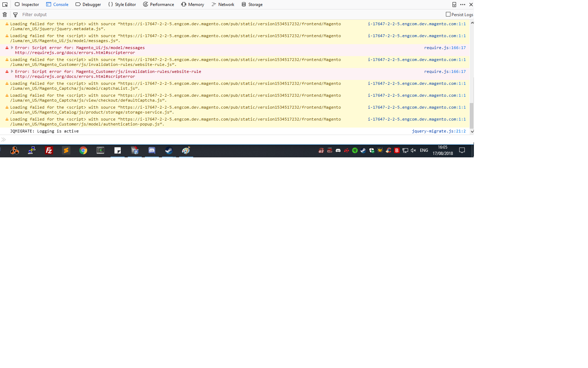Click the jquery-migrate.js:21:2 link
Viewport: 588px width, 368px height.
(x=439, y=131)
